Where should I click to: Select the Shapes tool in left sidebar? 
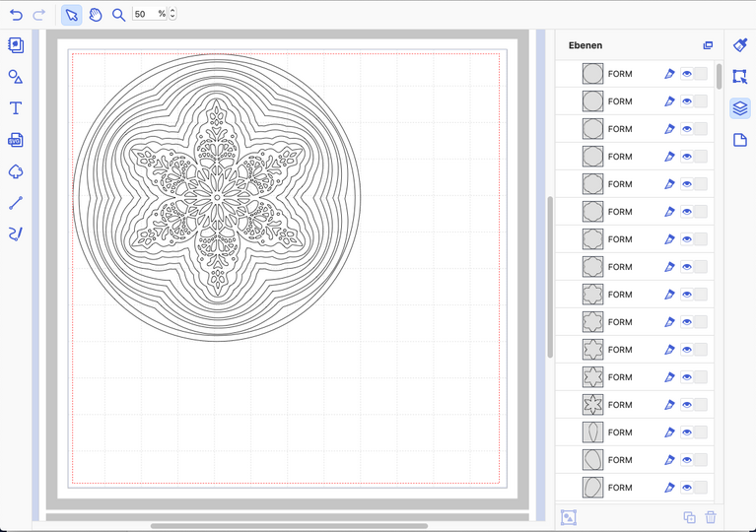[16, 77]
